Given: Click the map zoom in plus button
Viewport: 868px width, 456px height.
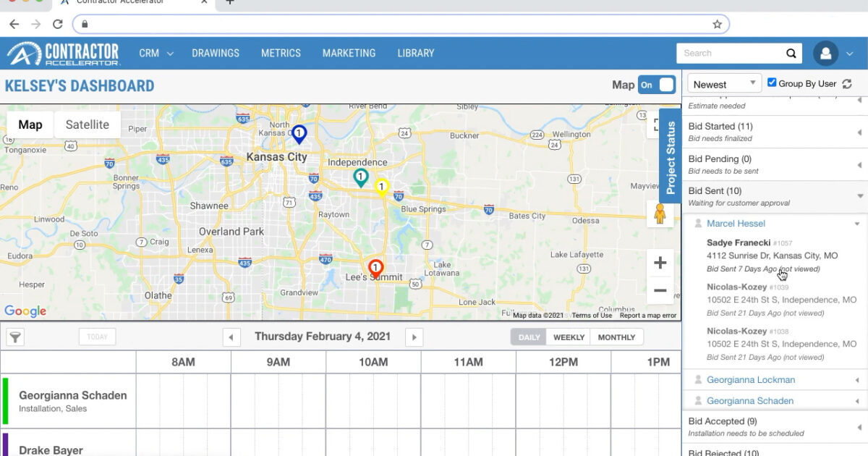Looking at the screenshot, I should [x=660, y=263].
